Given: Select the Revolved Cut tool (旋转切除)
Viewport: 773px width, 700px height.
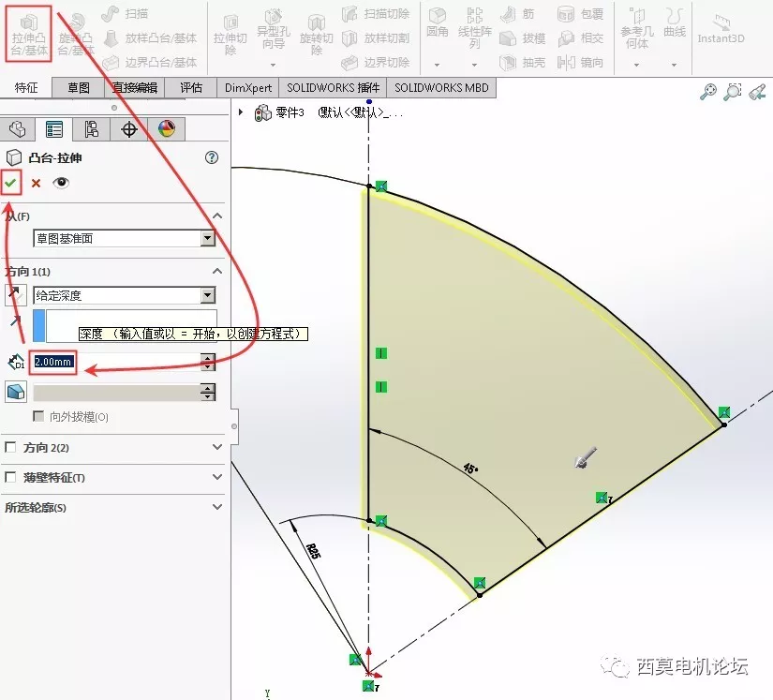Looking at the screenshot, I should 316,34.
